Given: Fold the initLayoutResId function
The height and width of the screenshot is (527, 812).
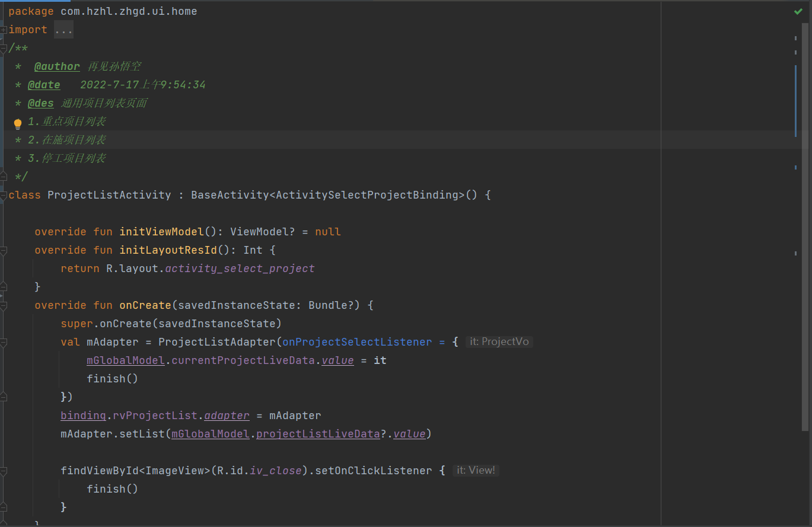Looking at the screenshot, I should point(4,250).
